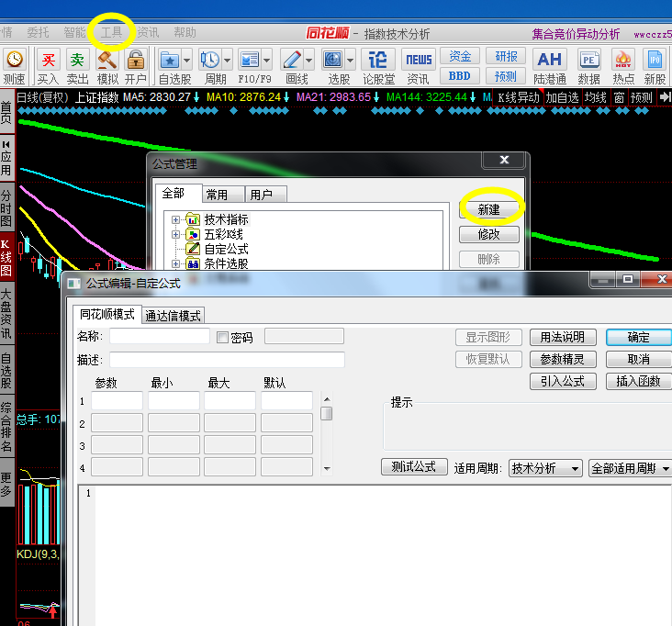Screen dimensions: 672x626
Task: Open dropdown arrow beside 周期 icon
Action: tap(227, 60)
